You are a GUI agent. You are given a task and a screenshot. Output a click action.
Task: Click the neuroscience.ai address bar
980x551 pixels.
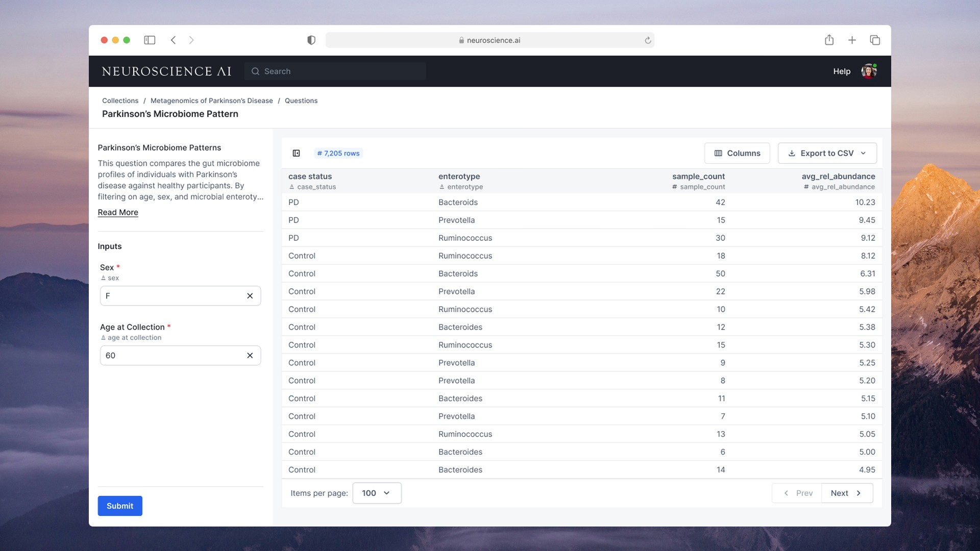[x=489, y=40]
